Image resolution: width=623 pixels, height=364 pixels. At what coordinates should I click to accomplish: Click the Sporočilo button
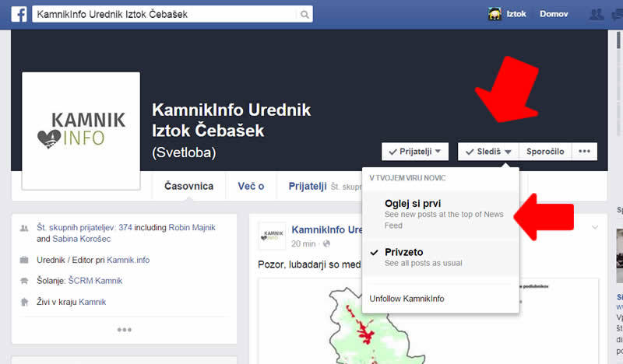pyautogui.click(x=545, y=152)
